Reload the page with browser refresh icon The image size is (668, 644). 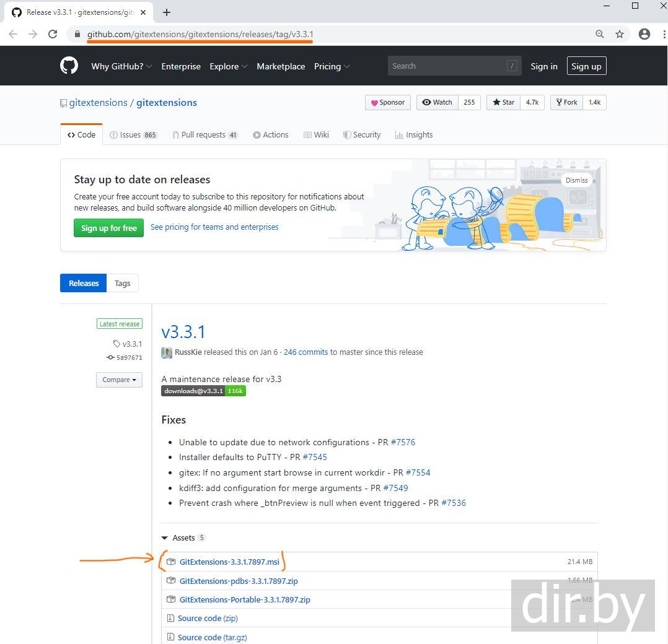(53, 34)
